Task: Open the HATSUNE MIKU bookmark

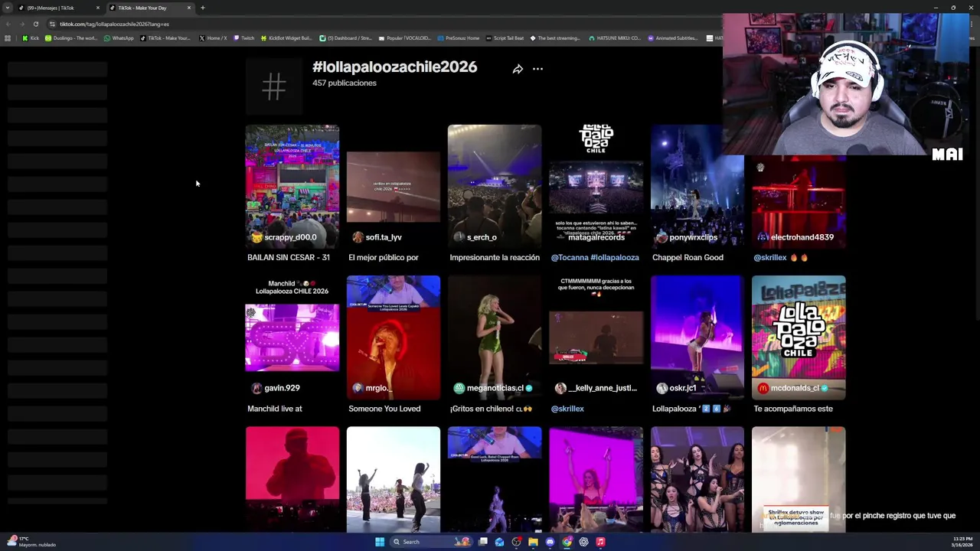Action: tap(616, 37)
